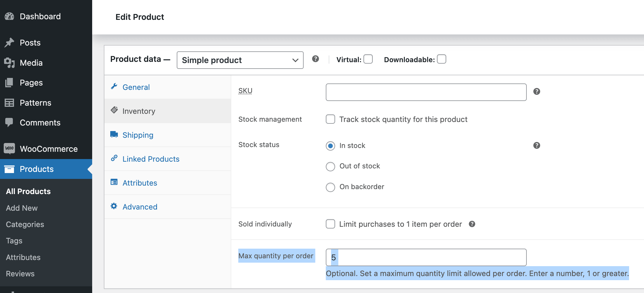Check Track stock quantity for this product
644x293 pixels.
(x=330, y=119)
